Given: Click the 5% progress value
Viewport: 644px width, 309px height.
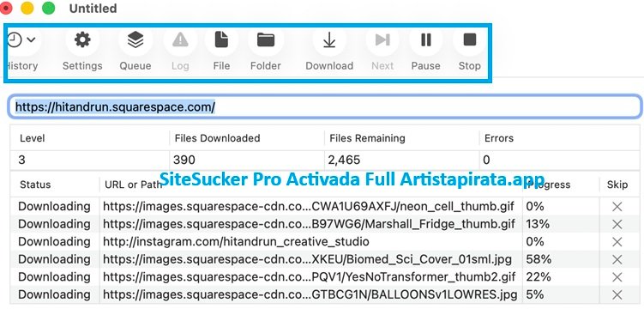Looking at the screenshot, I should pyautogui.click(x=535, y=294).
